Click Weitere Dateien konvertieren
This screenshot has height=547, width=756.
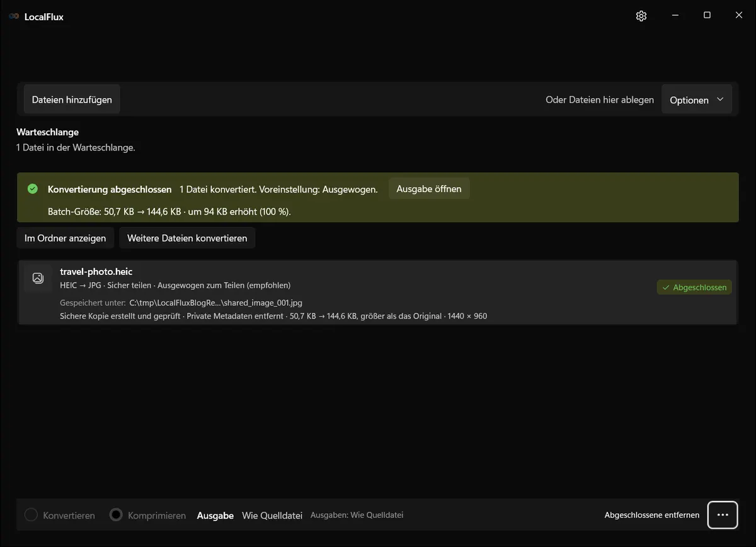187,238
